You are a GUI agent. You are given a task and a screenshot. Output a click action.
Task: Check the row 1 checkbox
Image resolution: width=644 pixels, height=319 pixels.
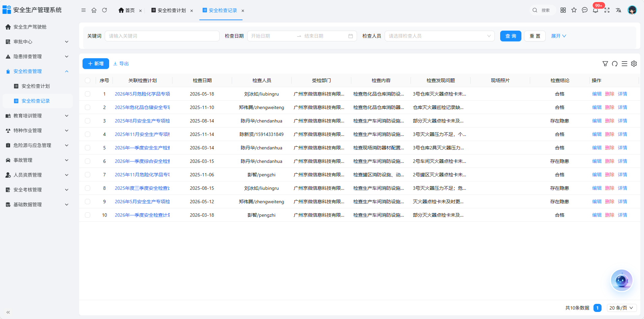tap(88, 94)
